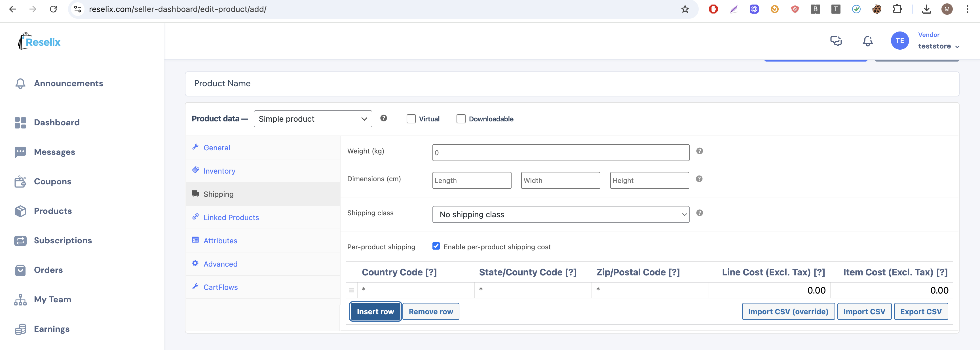Screen dimensions: 980x350
Task: Open the Simple product type dropdown
Action: 313,119
